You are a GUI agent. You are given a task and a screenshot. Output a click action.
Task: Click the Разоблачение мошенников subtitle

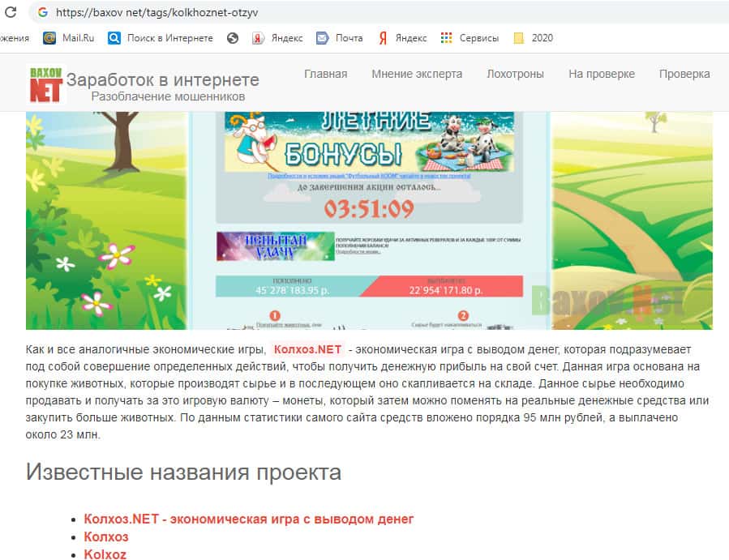[x=168, y=96]
